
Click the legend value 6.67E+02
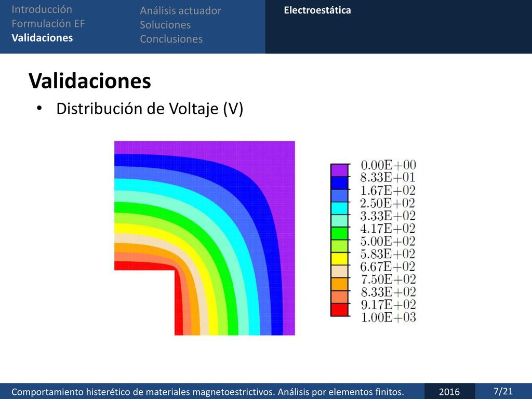[388, 267]
